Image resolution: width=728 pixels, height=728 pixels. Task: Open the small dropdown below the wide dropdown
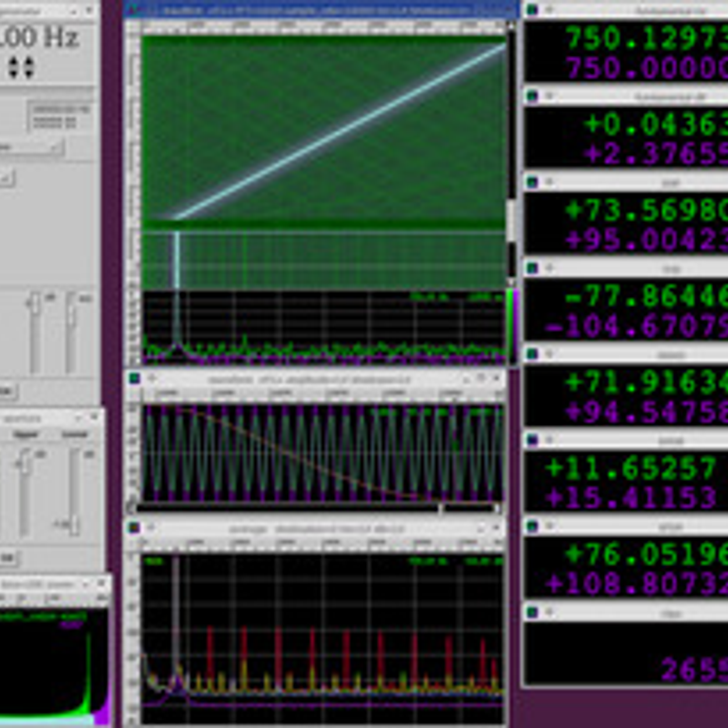coord(6,178)
